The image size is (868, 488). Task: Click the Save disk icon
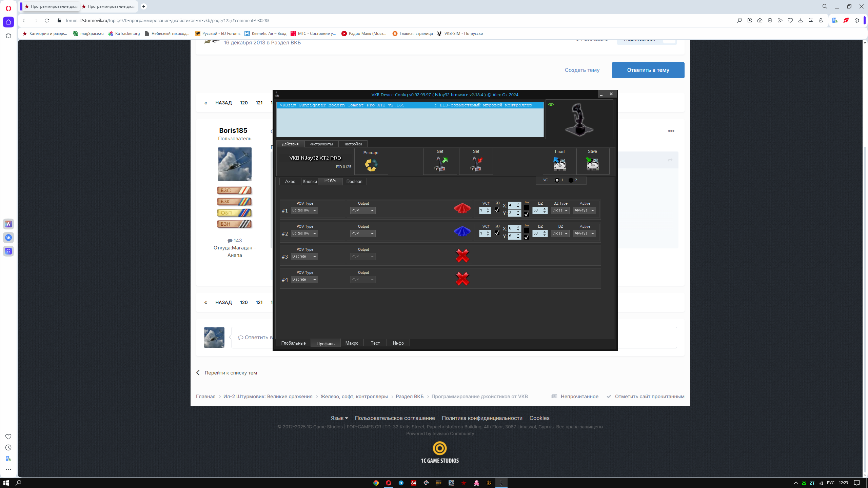pos(592,164)
